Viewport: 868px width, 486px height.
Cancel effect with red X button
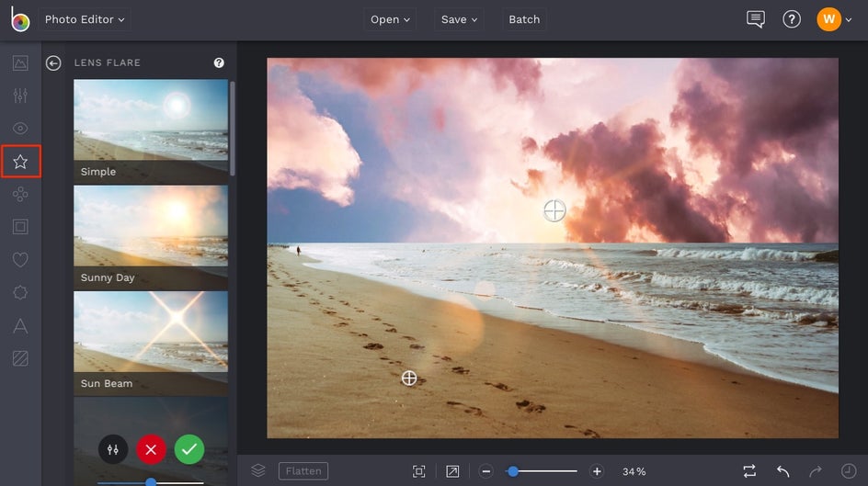[x=151, y=449]
